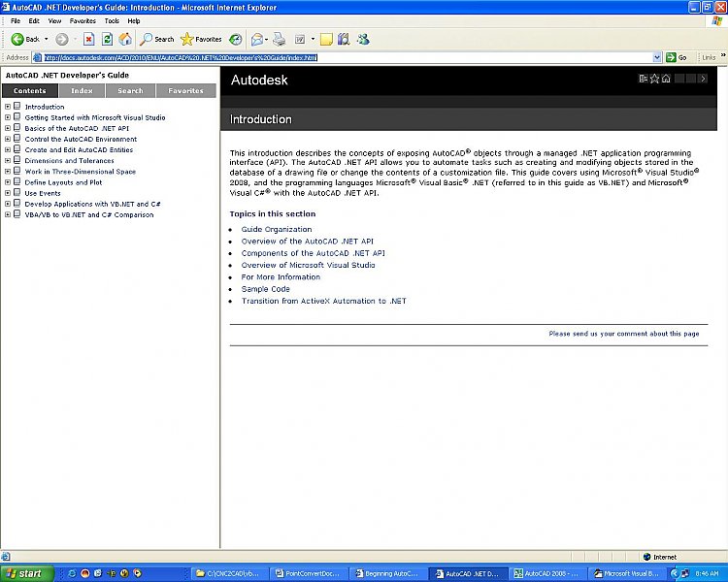The width and height of the screenshot is (728, 582).
Task: Open the For More Information link
Action: 281,277
